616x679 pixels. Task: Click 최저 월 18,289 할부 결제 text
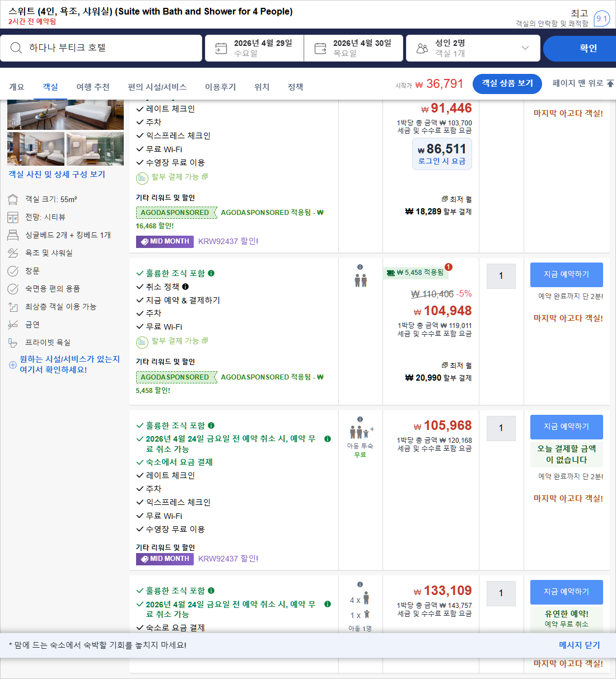[x=438, y=206]
